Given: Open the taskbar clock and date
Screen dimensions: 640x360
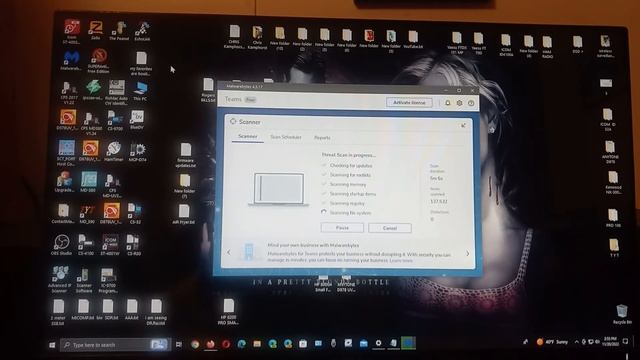Looking at the screenshot, I should pos(610,341).
